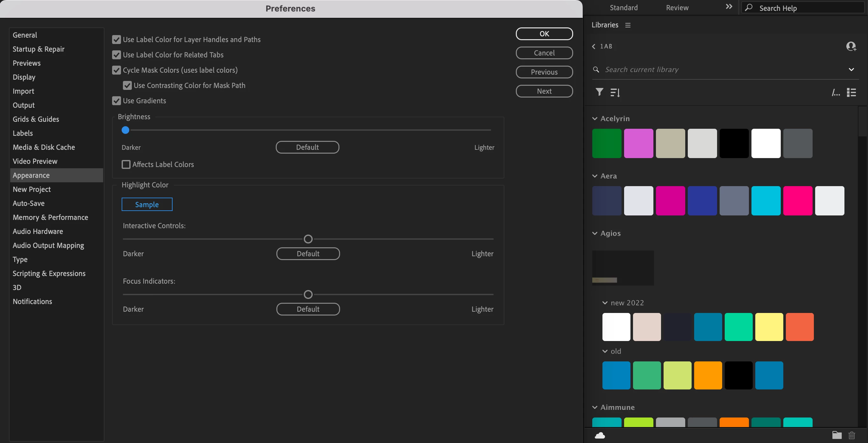Click the Next button in Preferences
Image resolution: width=868 pixels, height=443 pixels.
tap(544, 91)
